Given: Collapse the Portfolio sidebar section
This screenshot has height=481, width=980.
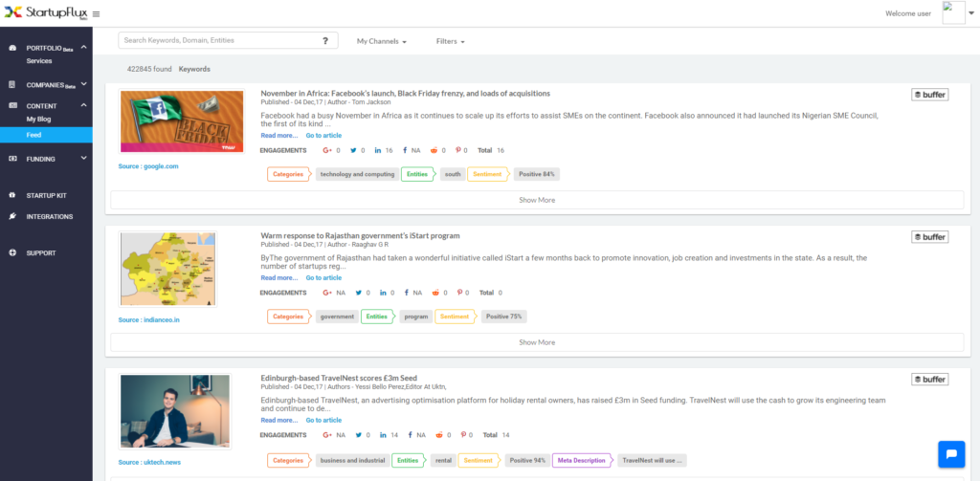Looking at the screenshot, I should click(84, 48).
